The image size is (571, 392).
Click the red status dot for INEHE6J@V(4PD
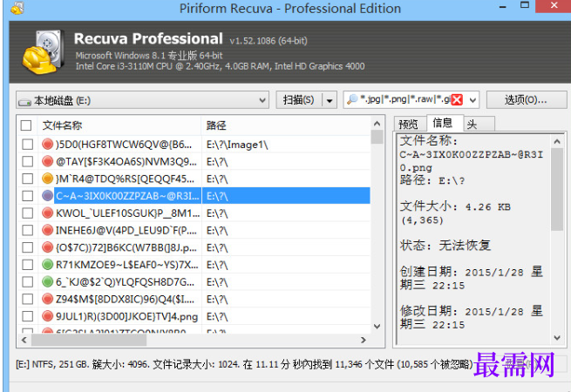click(47, 230)
